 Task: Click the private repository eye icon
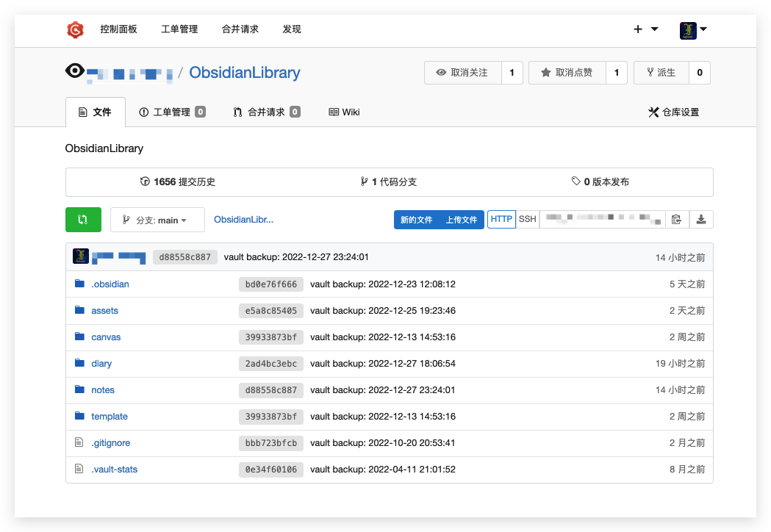click(75, 71)
